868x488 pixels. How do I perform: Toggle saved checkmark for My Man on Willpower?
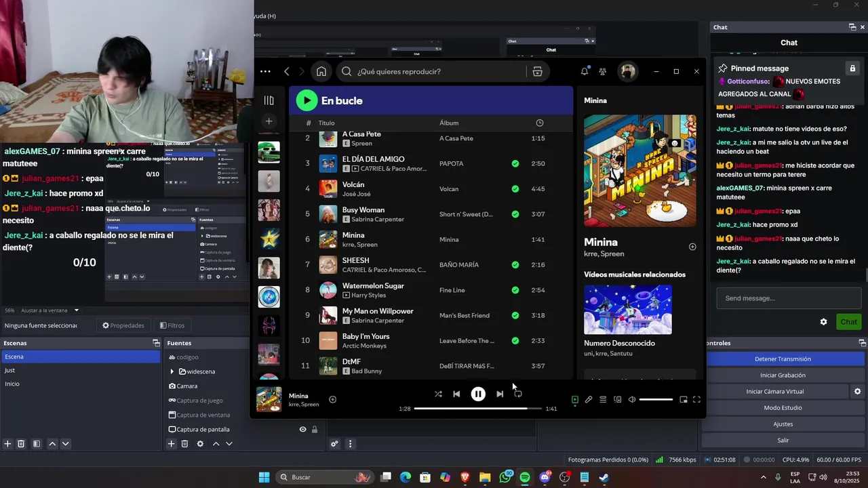pyautogui.click(x=515, y=315)
